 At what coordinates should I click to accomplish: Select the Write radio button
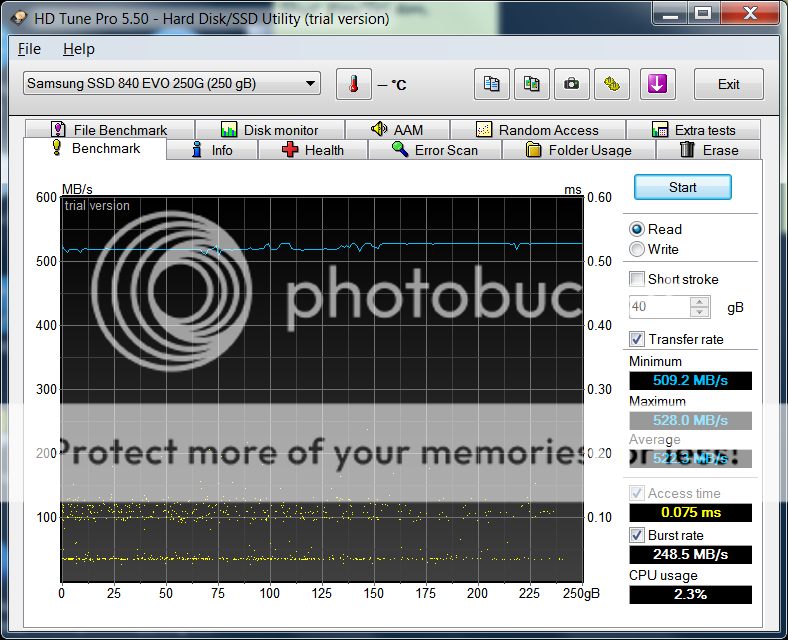point(637,249)
